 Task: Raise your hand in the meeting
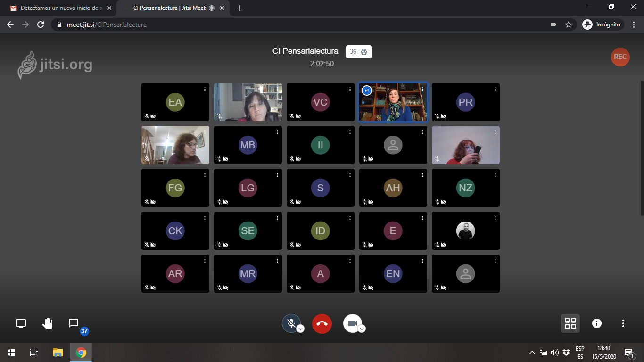pyautogui.click(x=48, y=323)
